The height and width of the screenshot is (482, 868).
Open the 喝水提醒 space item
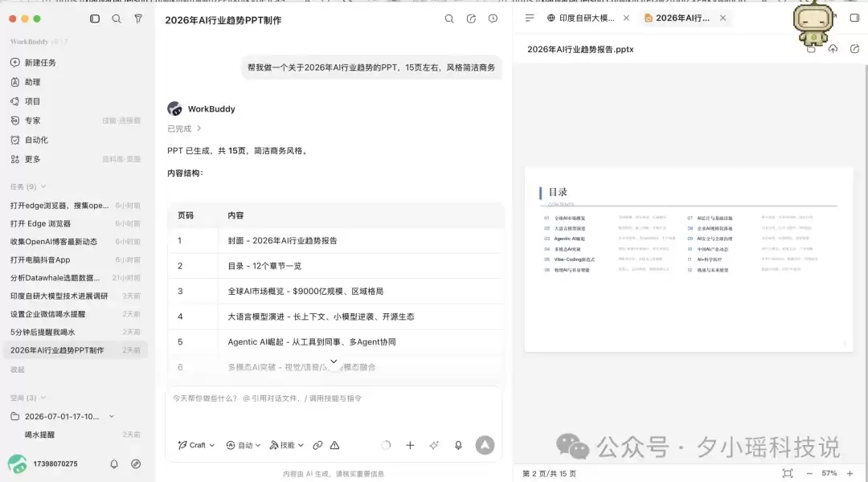point(76,435)
